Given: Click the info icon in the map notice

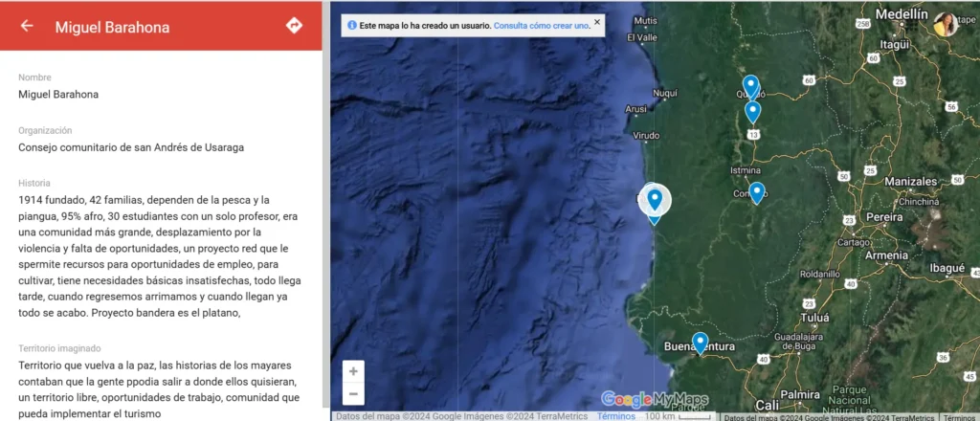Looking at the screenshot, I should click(x=352, y=26).
